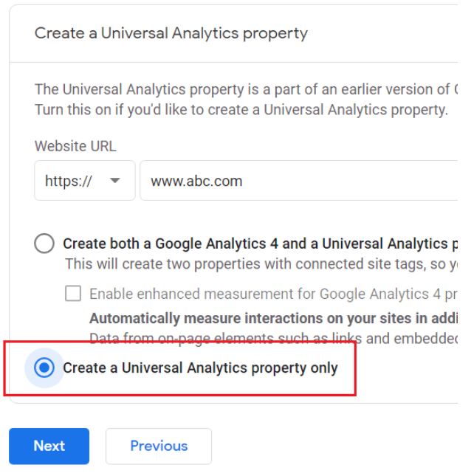Screen dimensions: 474x476
Task: Click the protocol dropdown arrow
Action: click(x=115, y=181)
